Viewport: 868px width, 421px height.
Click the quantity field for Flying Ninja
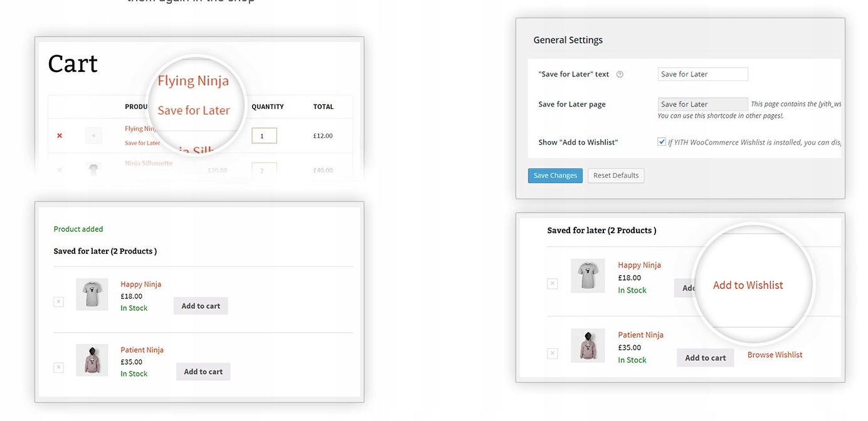[x=264, y=135]
